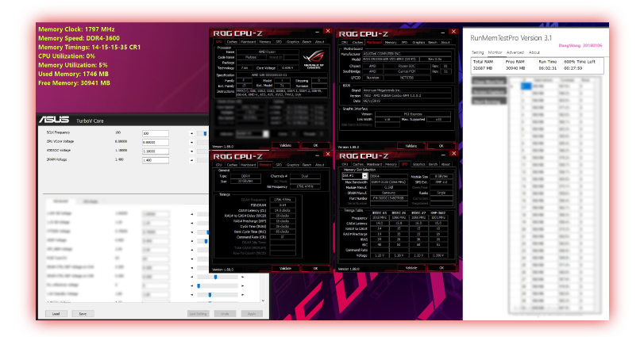Click the Last Setting button in TurboV Core

[198, 314]
